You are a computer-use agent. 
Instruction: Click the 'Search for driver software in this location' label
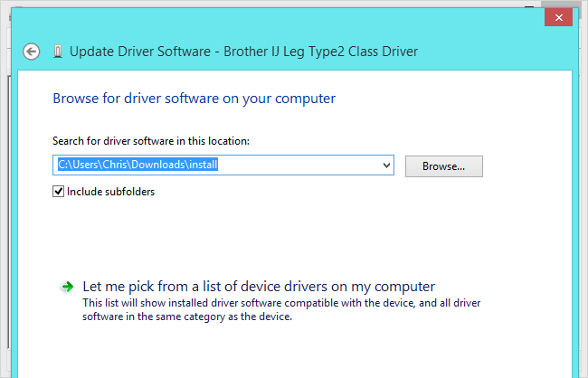coord(151,141)
